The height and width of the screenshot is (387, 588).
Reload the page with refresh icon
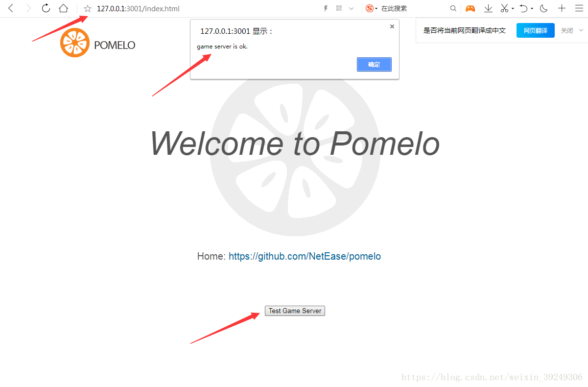46,8
